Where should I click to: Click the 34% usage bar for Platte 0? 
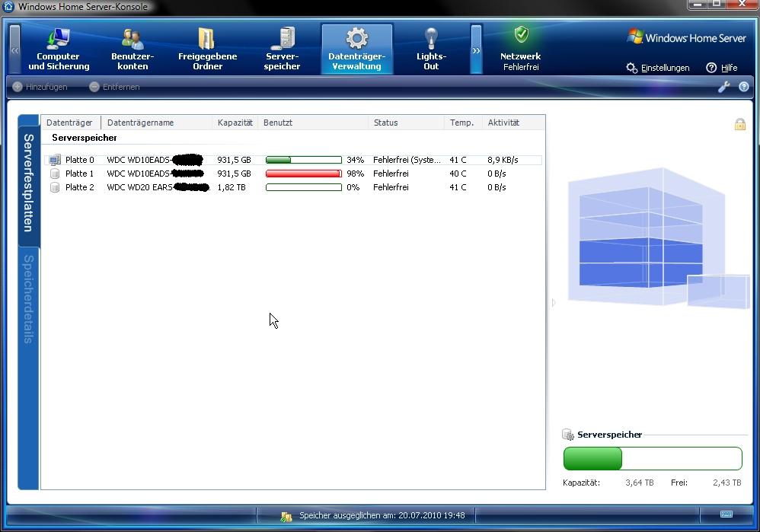[x=303, y=160]
